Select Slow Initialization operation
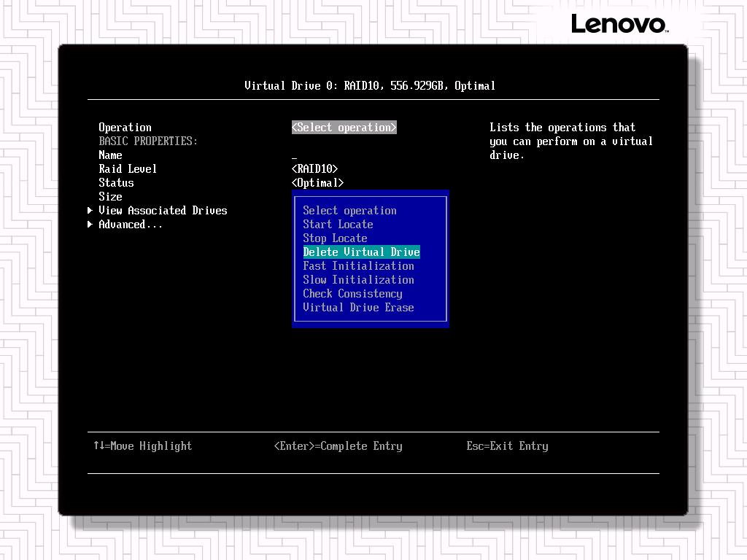747x560 pixels. tap(358, 280)
